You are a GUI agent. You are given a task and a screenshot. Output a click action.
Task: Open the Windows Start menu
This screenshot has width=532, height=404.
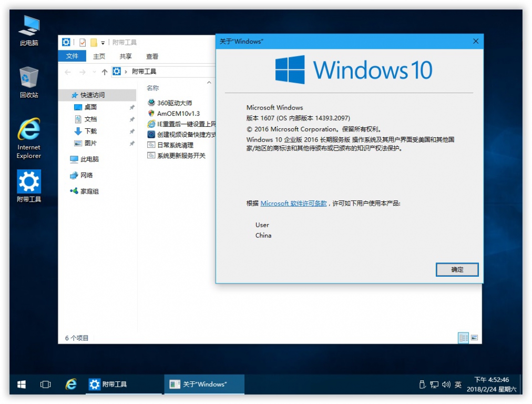click(22, 385)
